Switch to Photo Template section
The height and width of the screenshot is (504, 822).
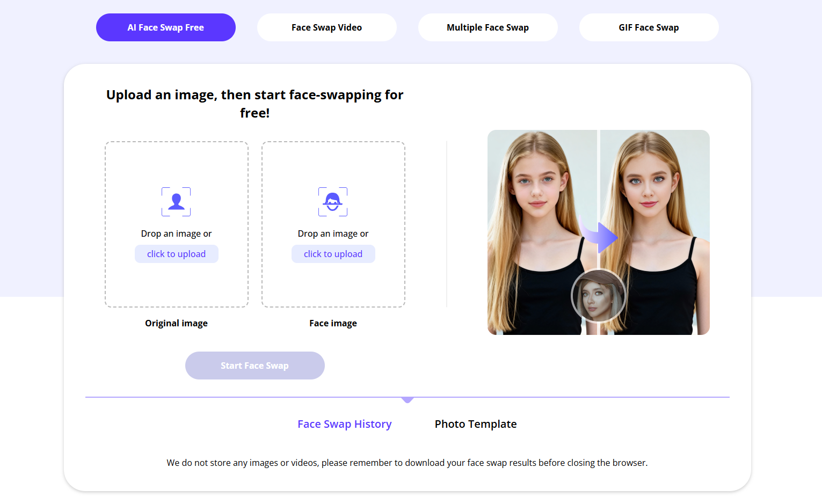475,423
